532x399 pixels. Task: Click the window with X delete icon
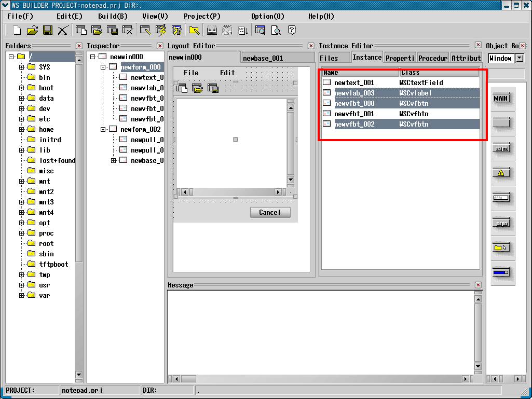point(128,30)
